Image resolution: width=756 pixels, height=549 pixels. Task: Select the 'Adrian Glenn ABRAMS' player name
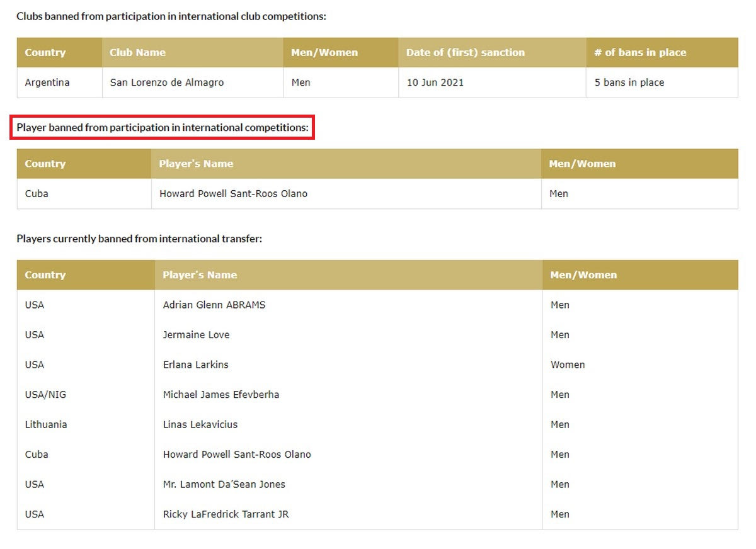pyautogui.click(x=214, y=305)
